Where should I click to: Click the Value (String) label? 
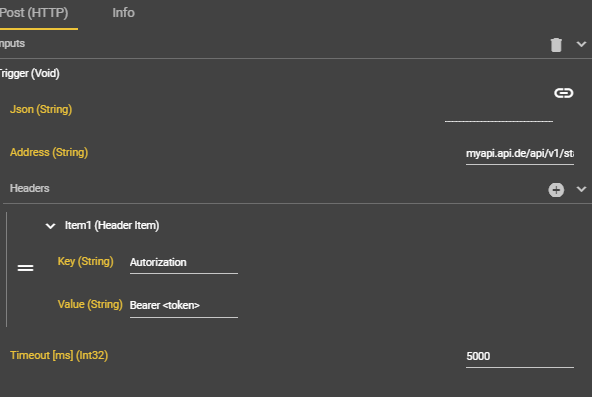(90, 305)
